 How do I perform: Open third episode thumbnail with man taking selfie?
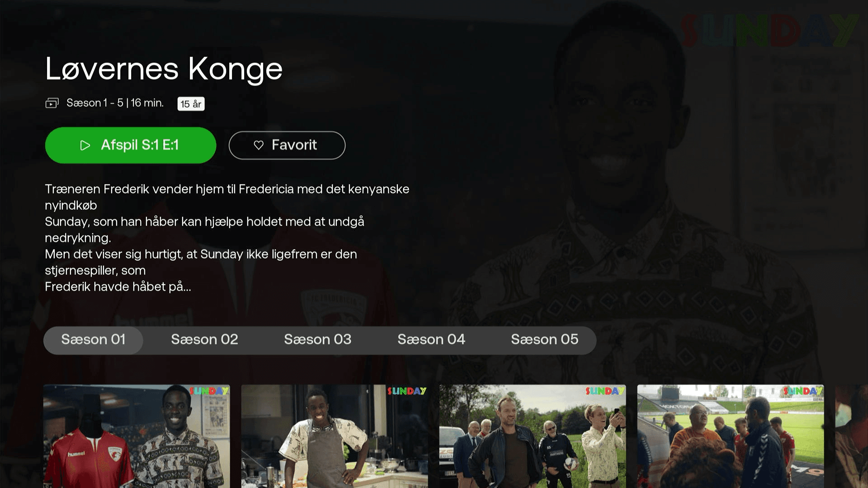pos(533,436)
